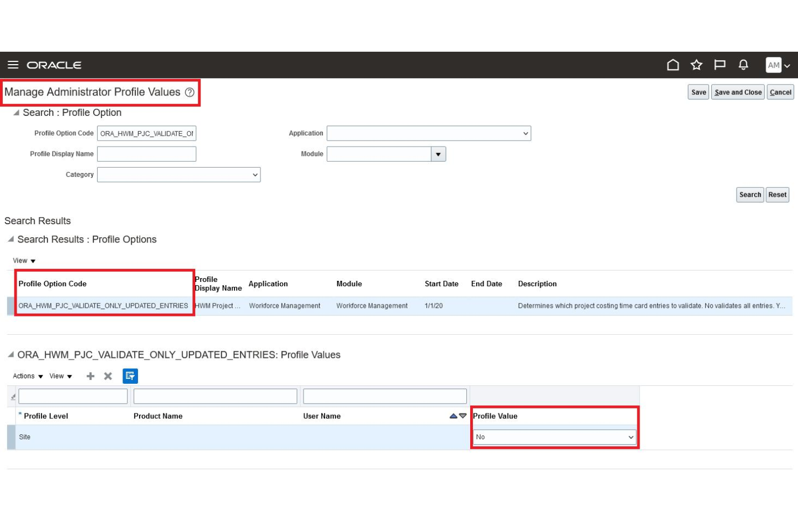Click Profile Level column header
The height and width of the screenshot is (532, 798).
[46, 416]
